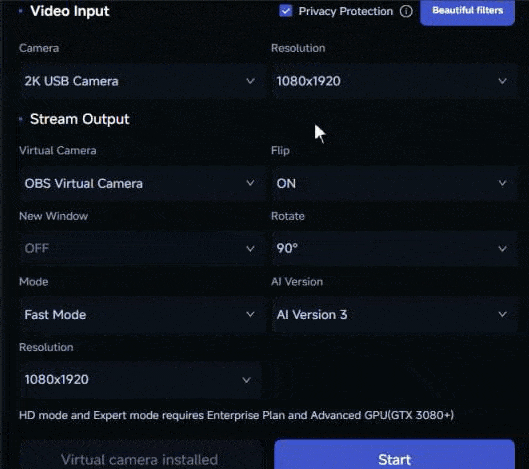This screenshot has height=469, width=529.
Task: Click the Privacy Protection info icon
Action: 406,11
